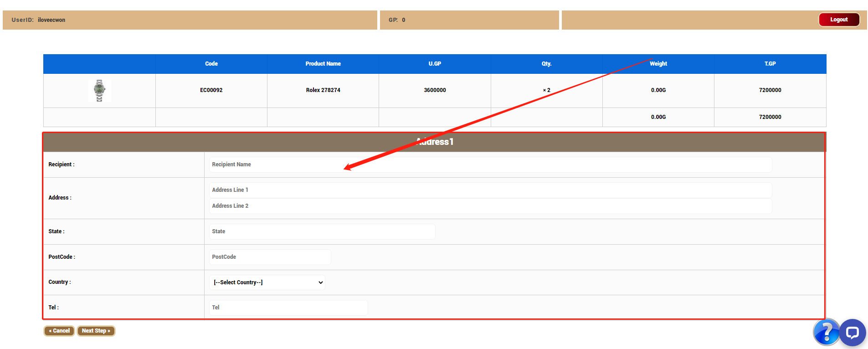Click the Address1 section header bar

tap(434, 142)
